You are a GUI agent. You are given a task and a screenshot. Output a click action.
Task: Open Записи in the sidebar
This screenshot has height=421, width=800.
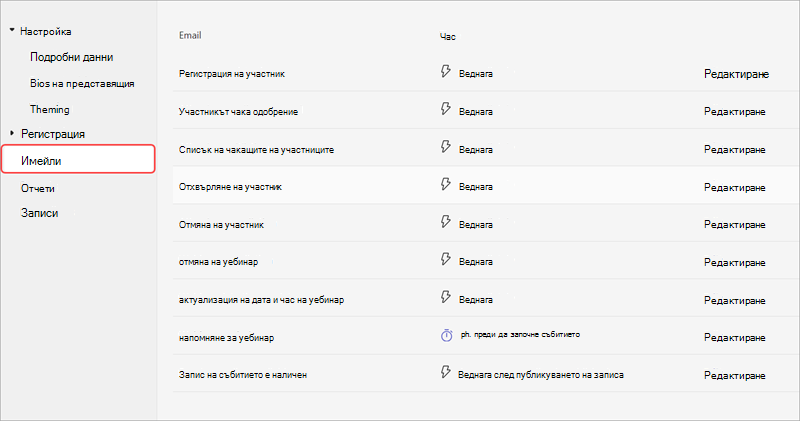(x=39, y=213)
